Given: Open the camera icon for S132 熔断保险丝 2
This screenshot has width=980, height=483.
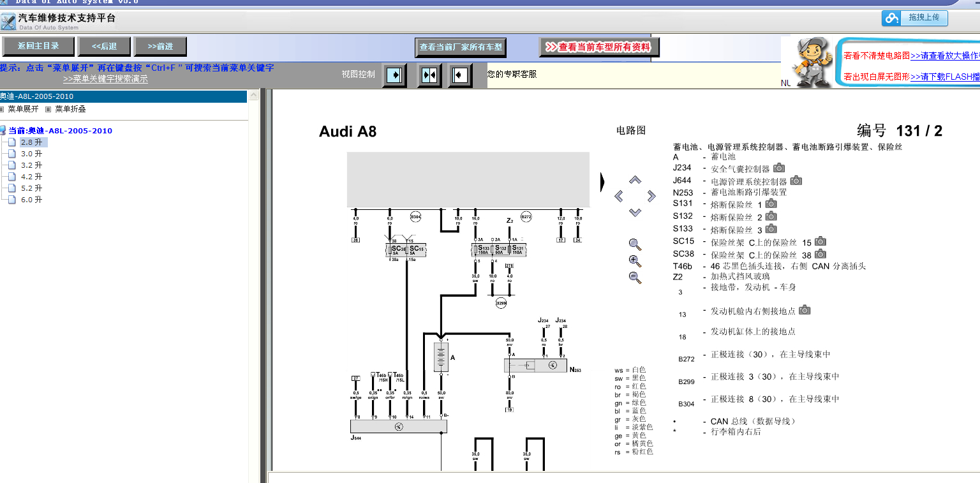Looking at the screenshot, I should tap(771, 216).
